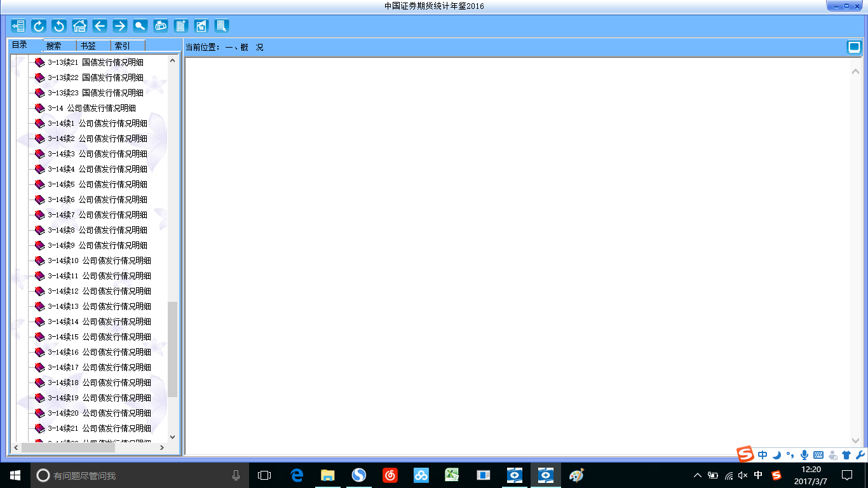Navigate back with left arrow icon
Viewport: 868px width, 488px height.
tap(99, 26)
